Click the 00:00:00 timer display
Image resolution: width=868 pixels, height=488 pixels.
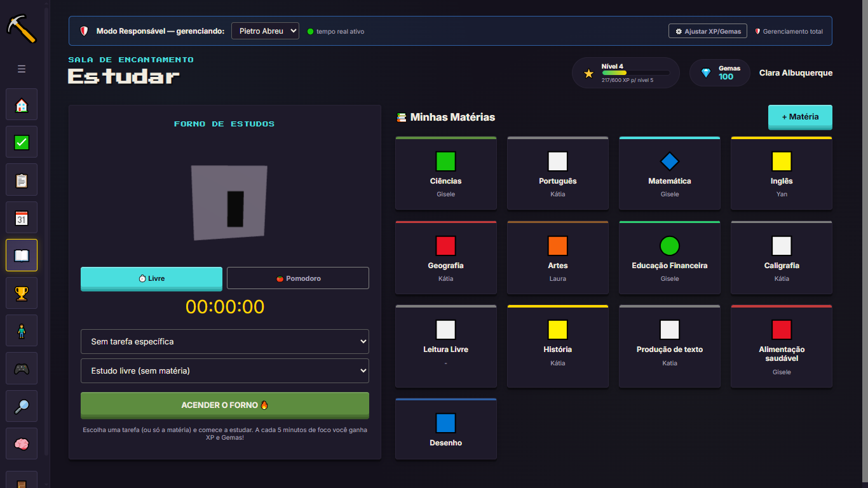click(225, 307)
